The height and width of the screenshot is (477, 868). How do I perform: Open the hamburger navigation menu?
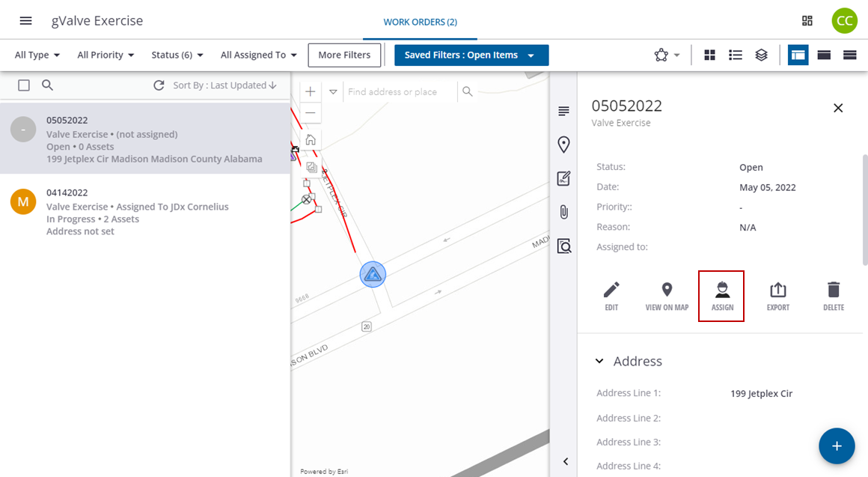point(25,20)
